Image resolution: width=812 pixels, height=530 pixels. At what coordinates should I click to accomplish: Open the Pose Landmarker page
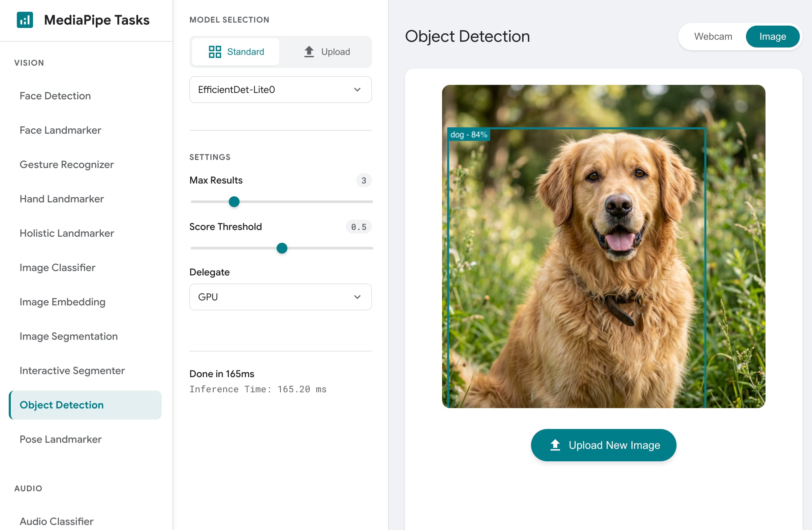tap(60, 439)
